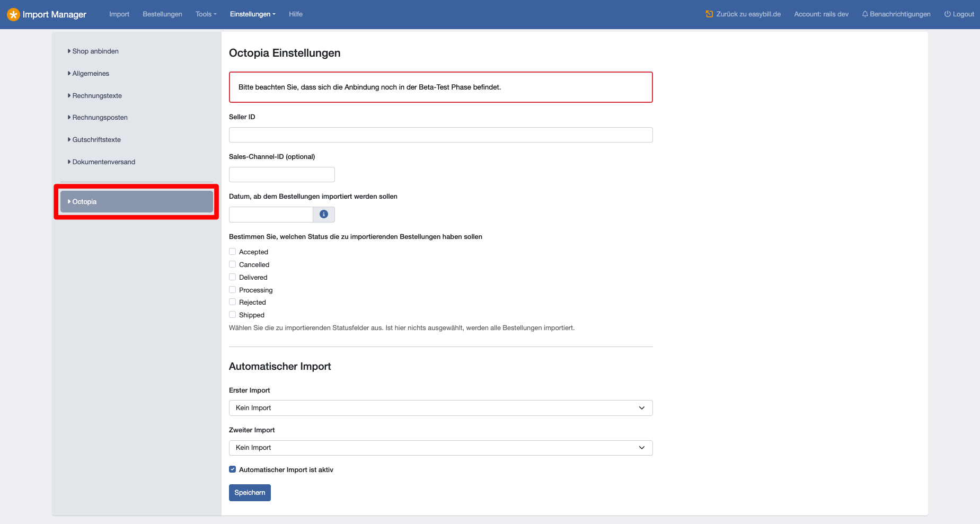Click the date info icon button
Screen dimensions: 980x524
pyautogui.click(x=324, y=215)
